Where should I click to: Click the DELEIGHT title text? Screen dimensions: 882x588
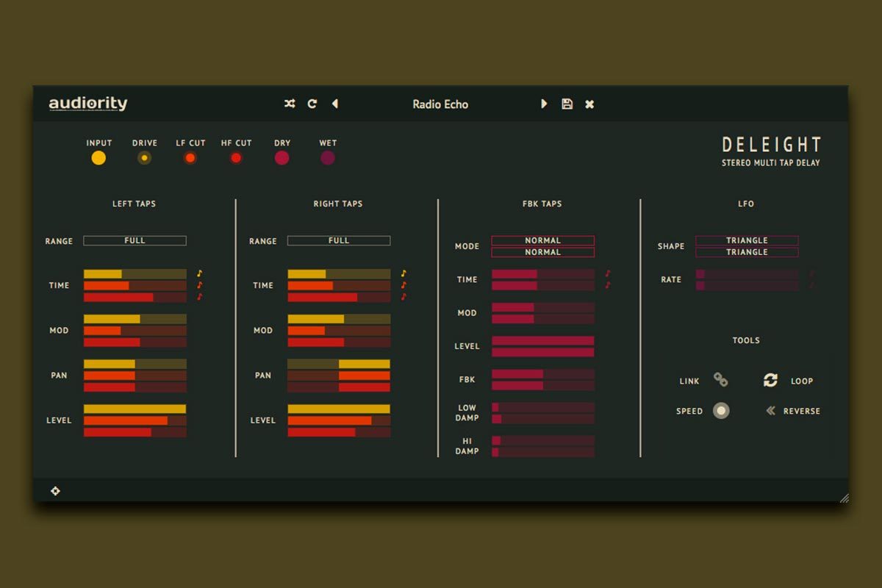(771, 144)
